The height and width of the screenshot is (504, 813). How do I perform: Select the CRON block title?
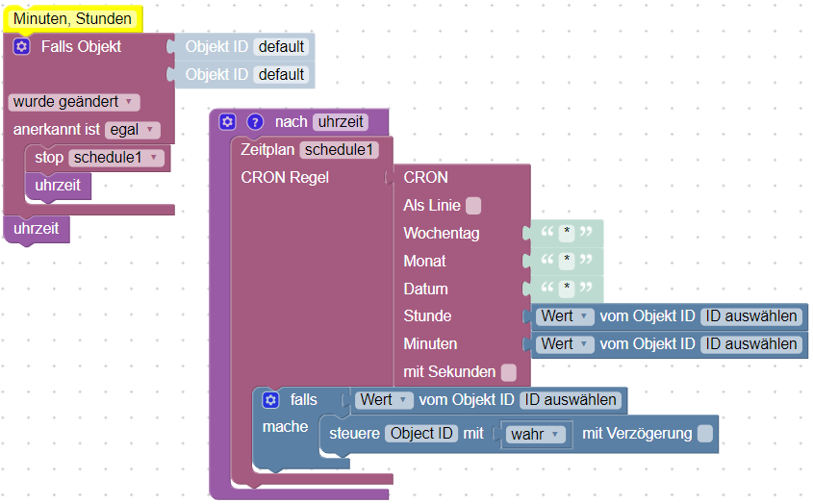[425, 178]
